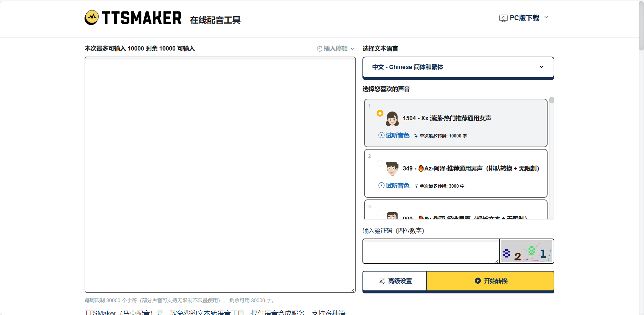Image resolution: width=644 pixels, height=315 pixels.
Task: Click the TTSMaker round logo icon
Action: [x=91, y=18]
